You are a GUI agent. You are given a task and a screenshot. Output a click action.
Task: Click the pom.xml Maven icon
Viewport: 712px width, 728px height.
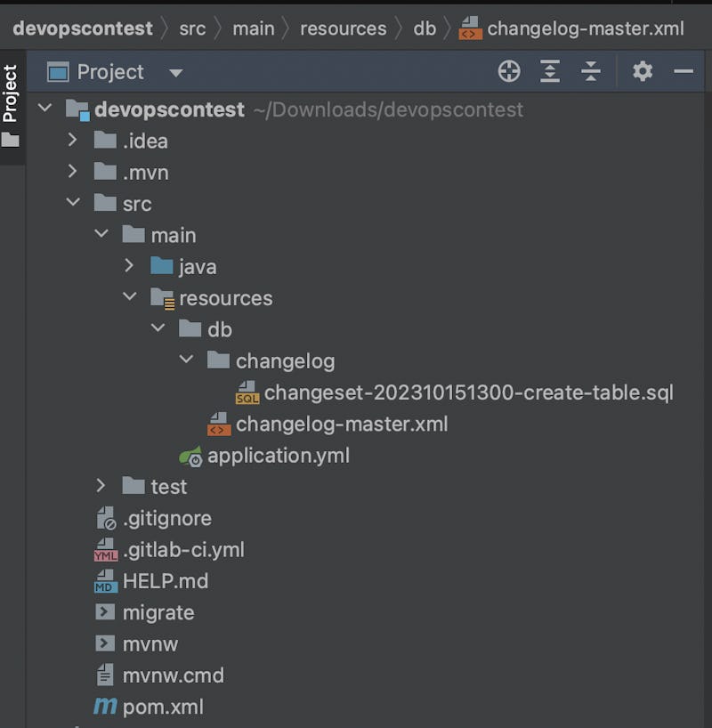(x=105, y=708)
